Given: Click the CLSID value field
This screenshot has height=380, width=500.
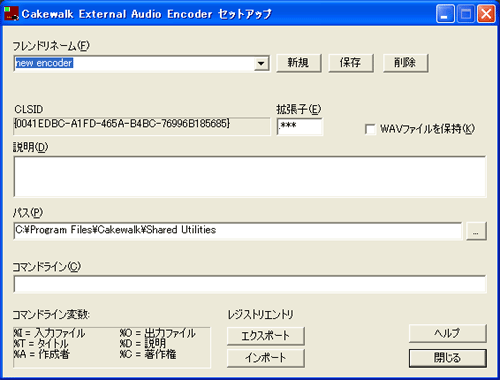Looking at the screenshot, I should pyautogui.click(x=142, y=126).
